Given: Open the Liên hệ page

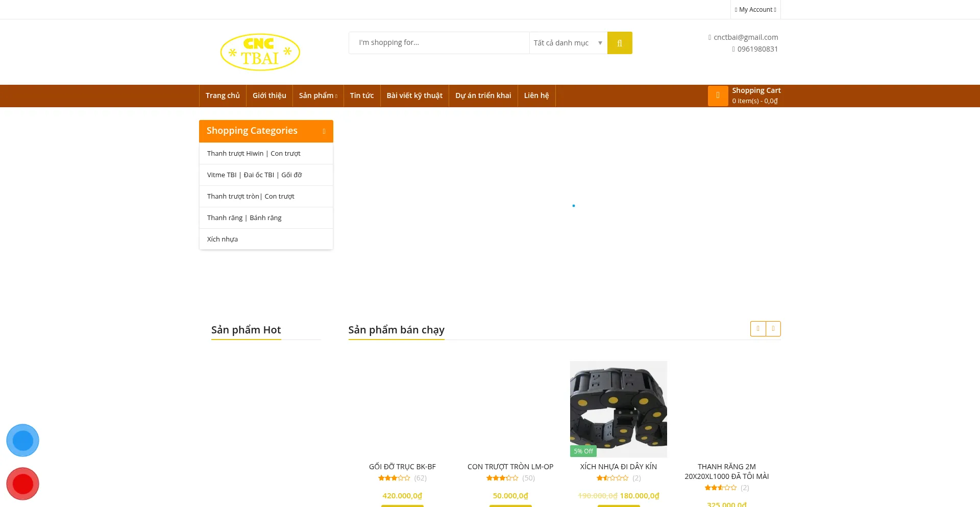Looking at the screenshot, I should [536, 95].
